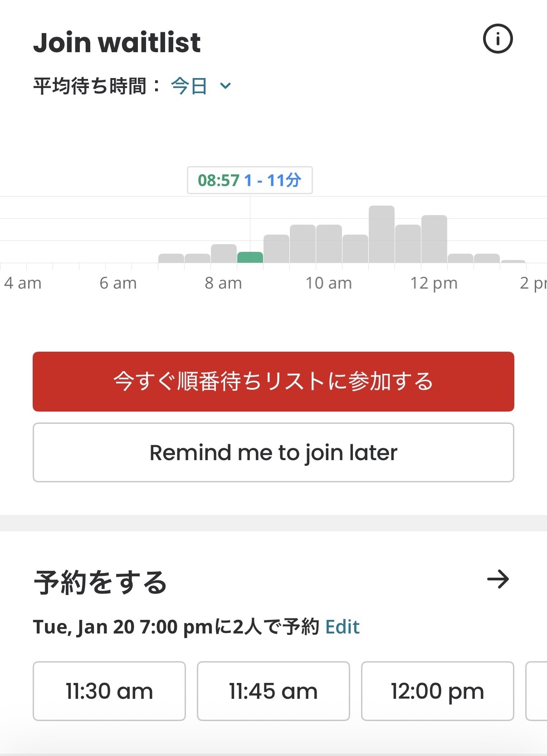The width and height of the screenshot is (547, 756).
Task: Tap the first gray bar of the chart
Action: [x=171, y=258]
